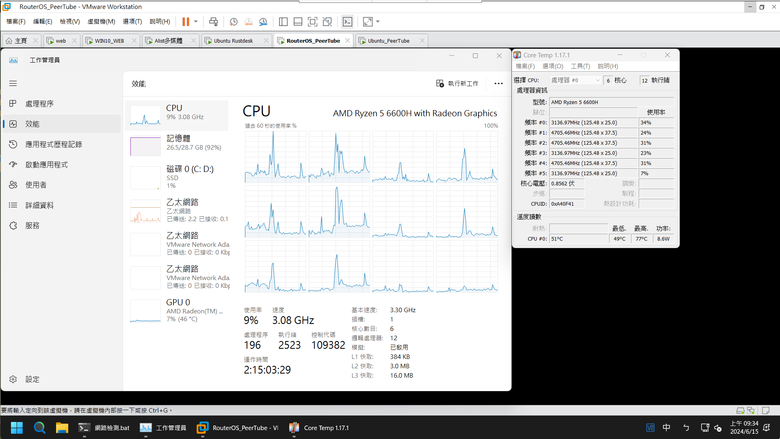The image size is (780, 439).
Task: Click the Unity mode icon in VMware toolbar
Action: click(327, 21)
